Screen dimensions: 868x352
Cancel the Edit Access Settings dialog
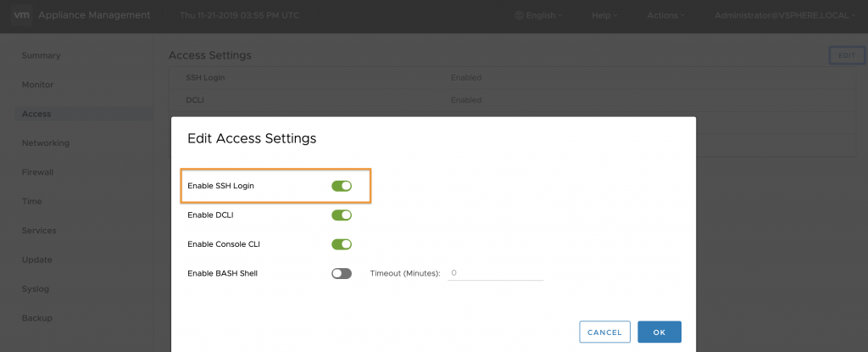coord(604,332)
